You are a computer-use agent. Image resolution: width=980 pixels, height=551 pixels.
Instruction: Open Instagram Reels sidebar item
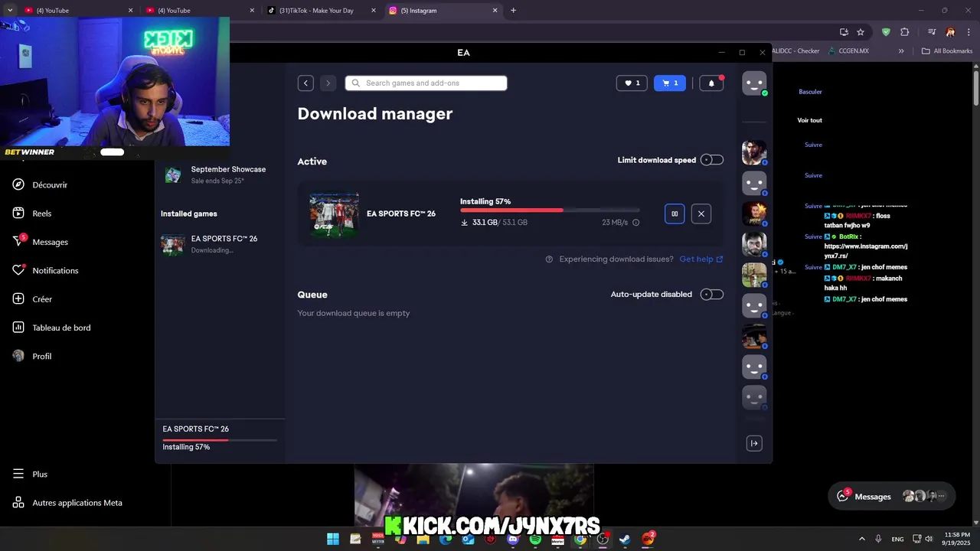click(32, 214)
